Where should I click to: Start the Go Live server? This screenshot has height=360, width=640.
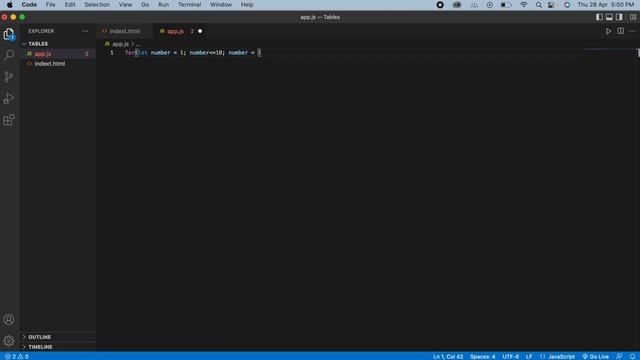(x=596, y=356)
